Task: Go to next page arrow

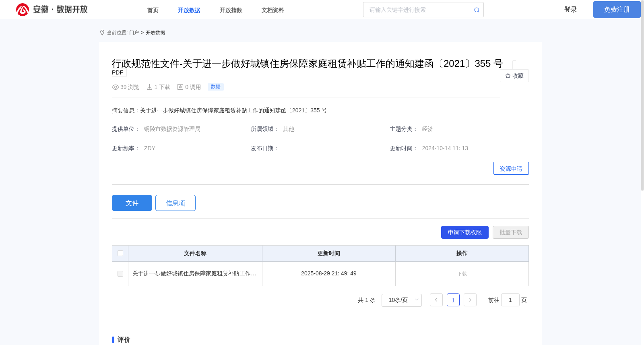Action: [470, 300]
